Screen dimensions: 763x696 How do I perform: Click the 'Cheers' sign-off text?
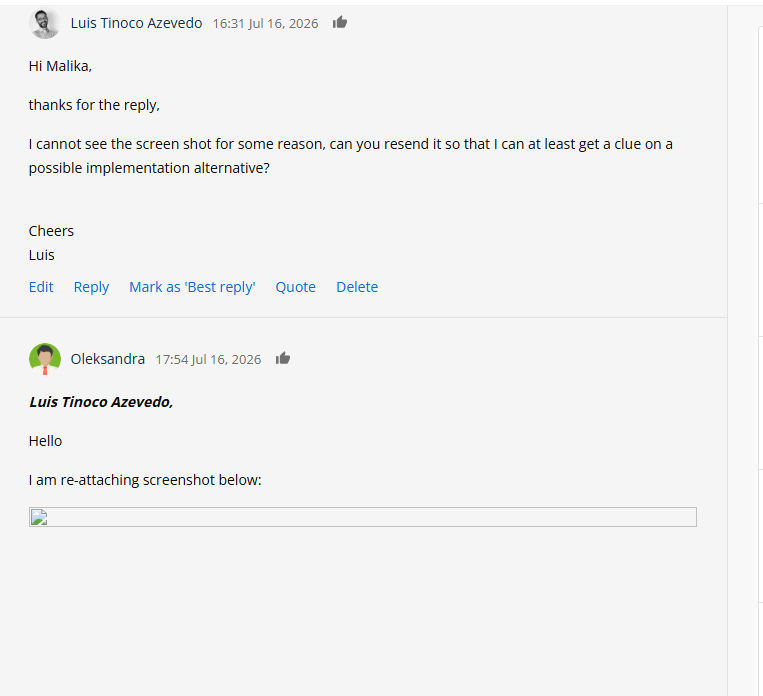(x=51, y=231)
